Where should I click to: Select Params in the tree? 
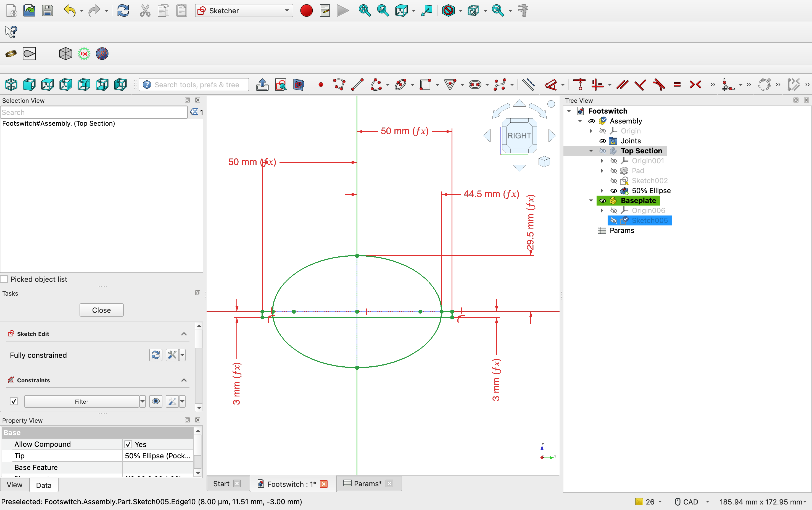[x=622, y=230]
